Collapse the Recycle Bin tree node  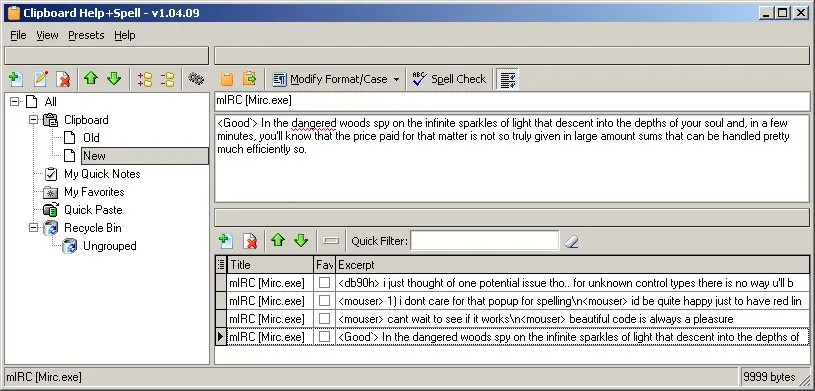[33, 228]
